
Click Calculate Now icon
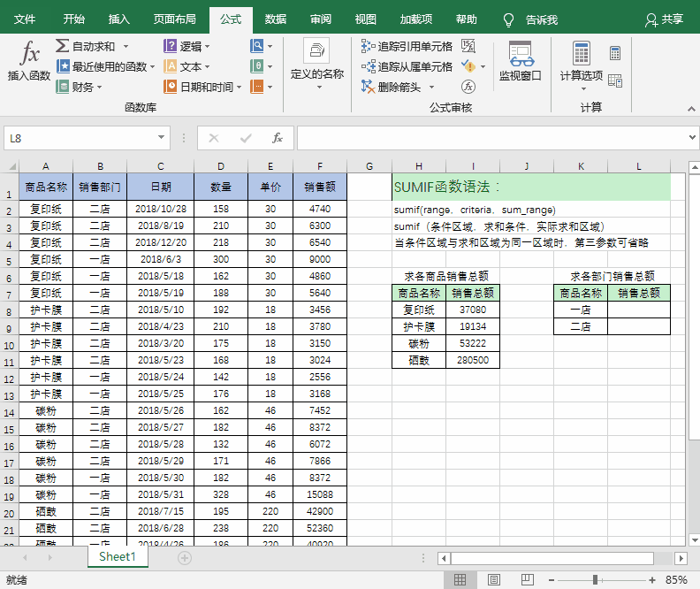pyautogui.click(x=615, y=53)
